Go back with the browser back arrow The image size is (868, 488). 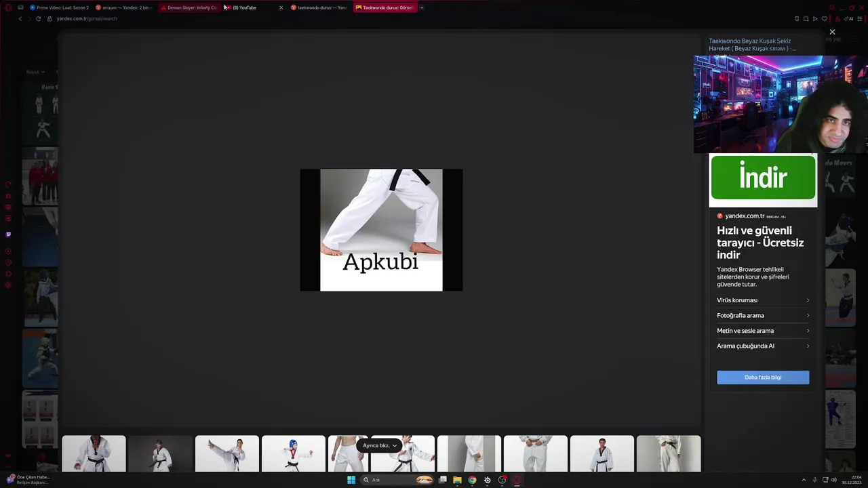coord(20,18)
